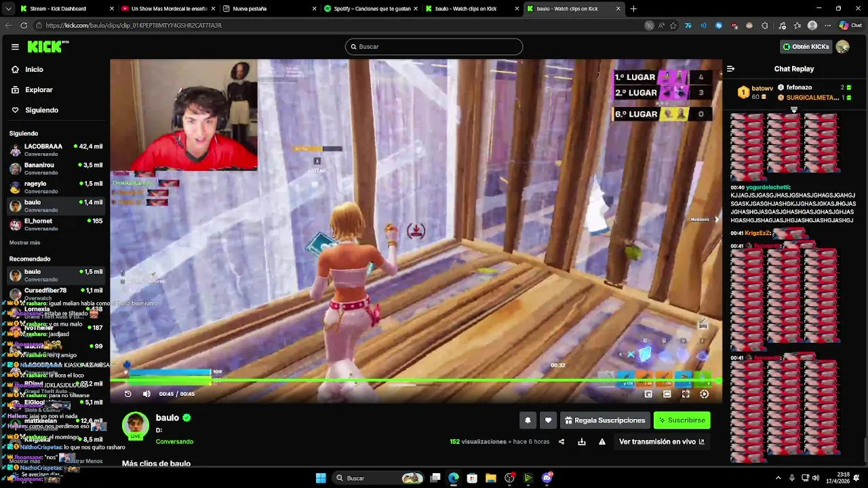The image size is (868, 488).
Task: Open the Copilot Chat button
Action: (850, 25)
